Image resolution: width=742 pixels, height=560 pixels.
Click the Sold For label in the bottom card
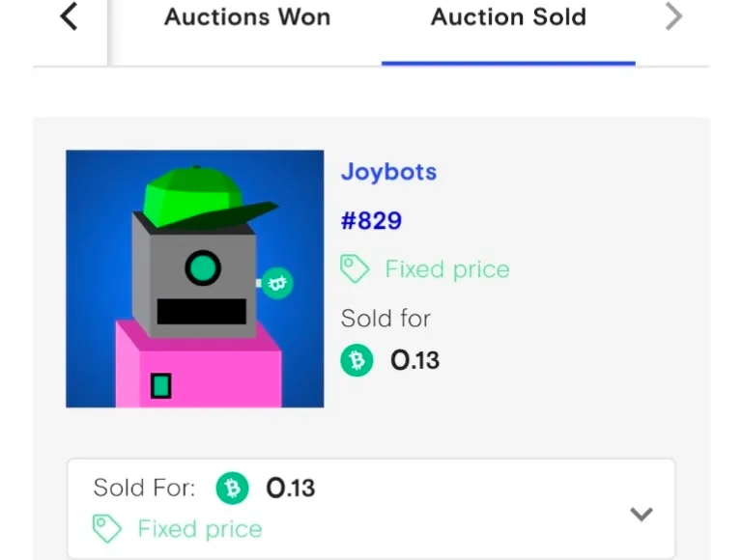click(x=144, y=488)
